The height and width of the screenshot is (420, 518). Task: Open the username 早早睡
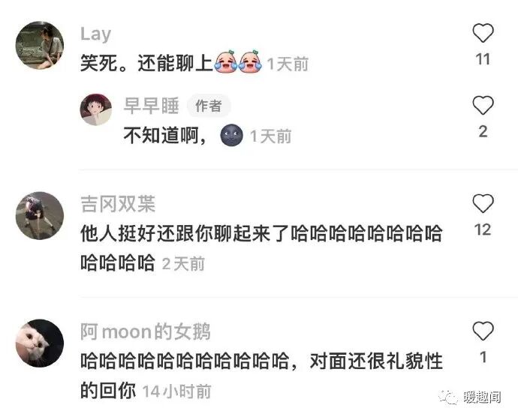tap(152, 106)
